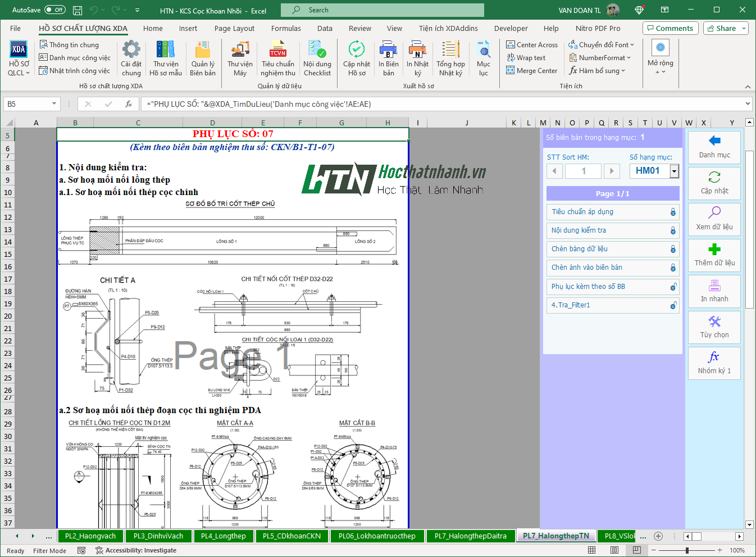Click Xem dữ liệu magnifier icon
Screen dimensions: 756x557
[714, 213]
